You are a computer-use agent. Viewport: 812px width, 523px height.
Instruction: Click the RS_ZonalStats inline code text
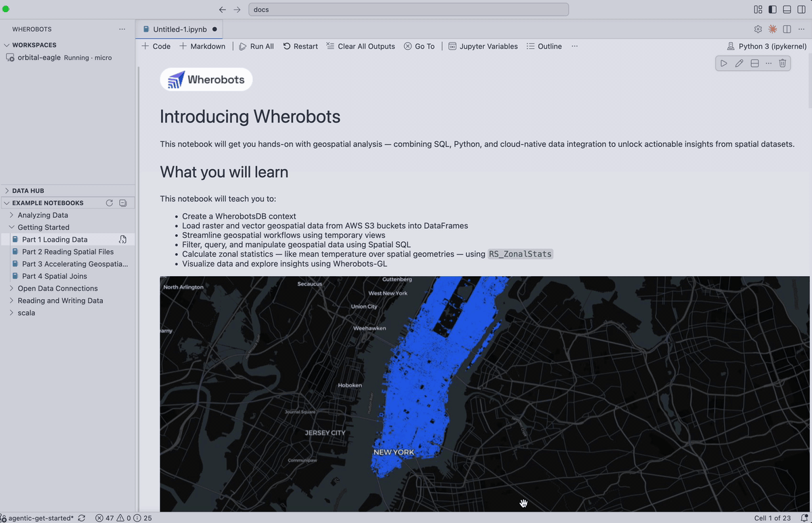tap(520, 254)
